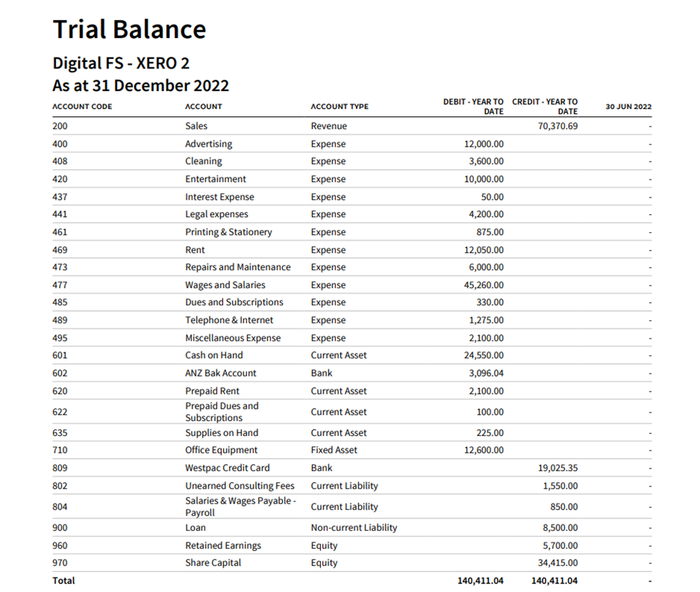700x592 pixels.
Task: Click the Account Type column header
Action: pos(340,106)
